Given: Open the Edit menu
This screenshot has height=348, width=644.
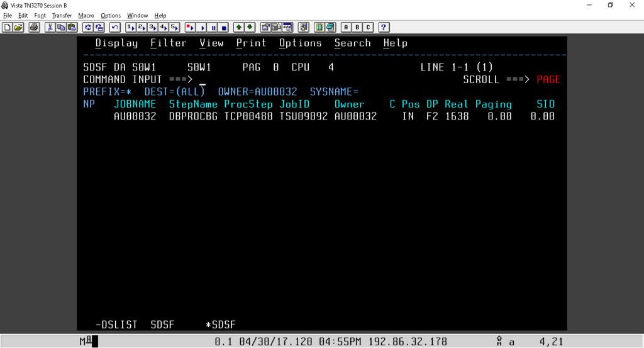Looking at the screenshot, I should (23, 16).
